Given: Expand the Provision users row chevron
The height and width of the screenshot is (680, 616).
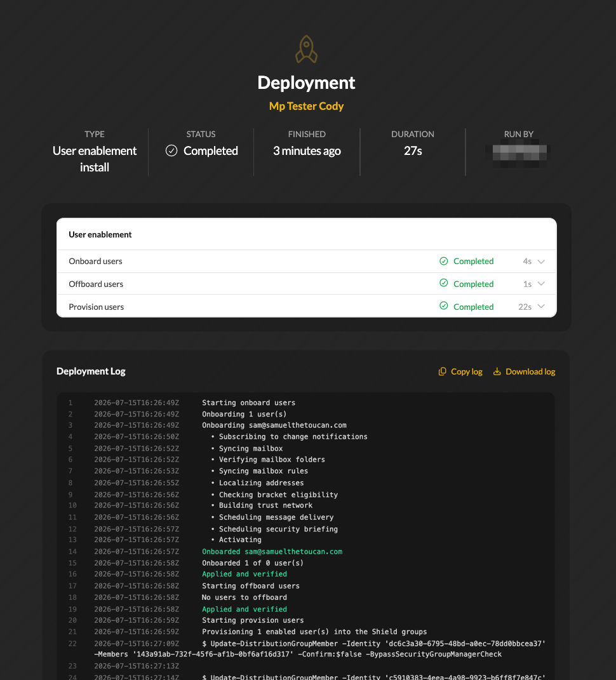Looking at the screenshot, I should tap(541, 306).
